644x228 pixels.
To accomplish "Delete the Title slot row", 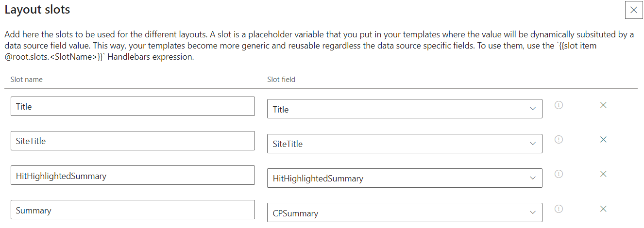I will (x=603, y=105).
